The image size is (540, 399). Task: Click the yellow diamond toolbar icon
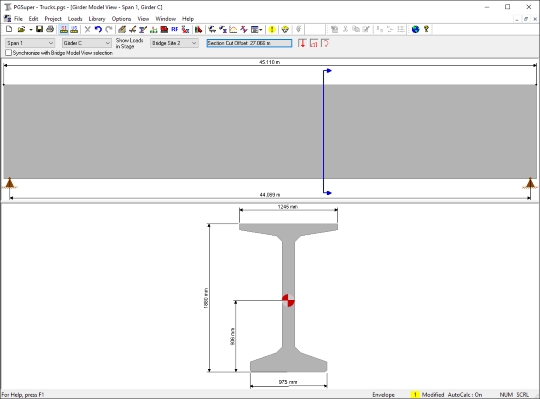pyautogui.click(x=285, y=29)
